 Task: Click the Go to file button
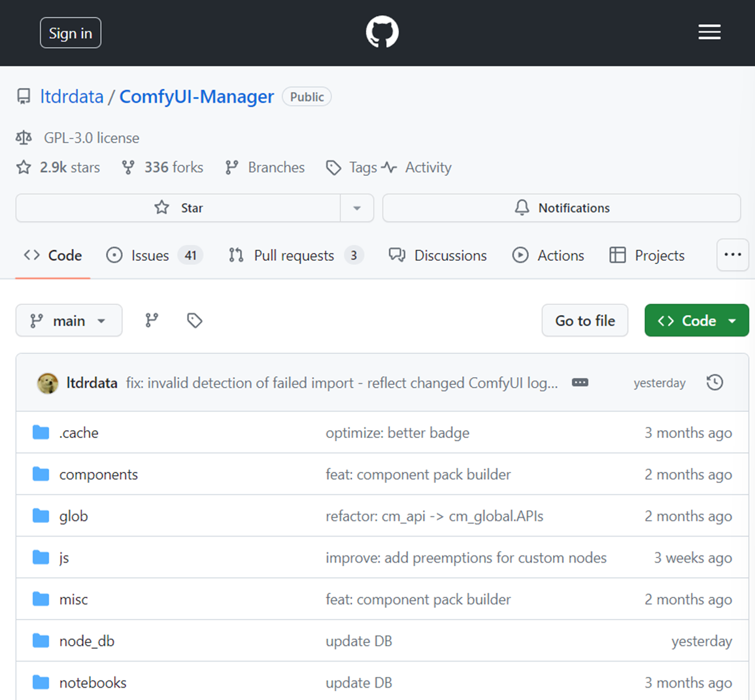pyautogui.click(x=584, y=321)
